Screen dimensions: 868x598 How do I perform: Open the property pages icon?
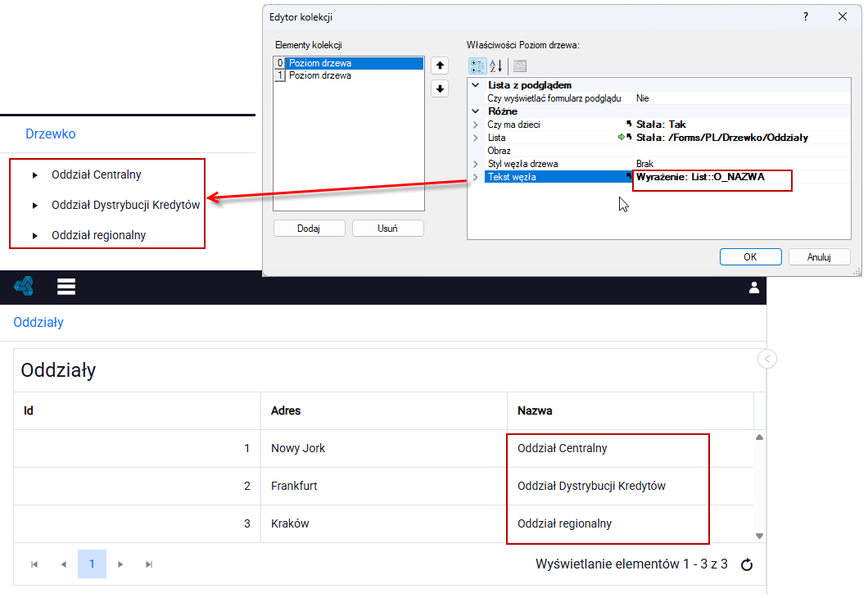click(x=519, y=66)
